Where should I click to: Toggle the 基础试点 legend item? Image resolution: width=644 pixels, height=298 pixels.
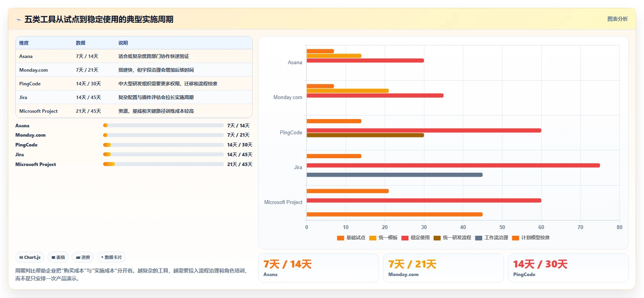pyautogui.click(x=351, y=238)
